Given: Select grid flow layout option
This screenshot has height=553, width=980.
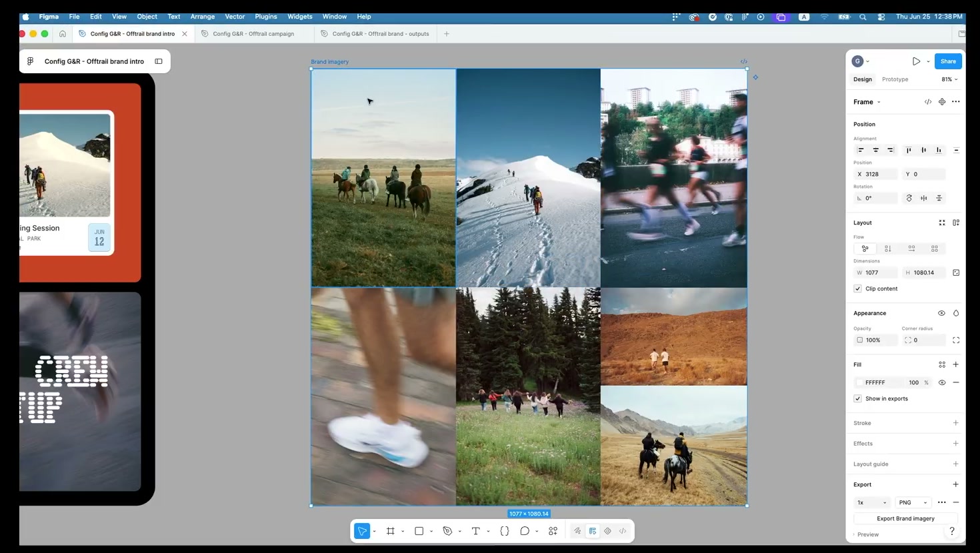Looking at the screenshot, I should (x=935, y=249).
